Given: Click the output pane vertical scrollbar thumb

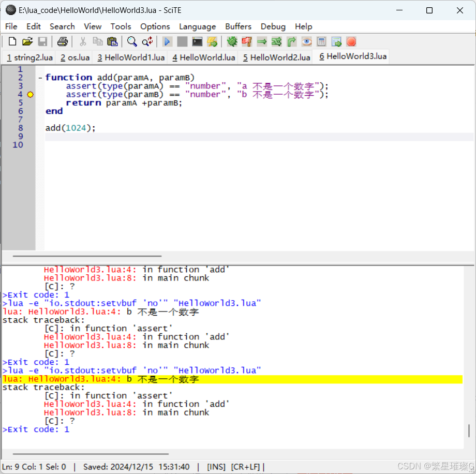Looking at the screenshot, I should point(469,431).
